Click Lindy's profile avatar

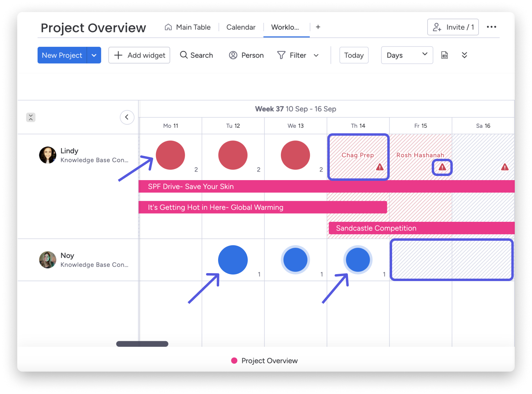pyautogui.click(x=48, y=155)
